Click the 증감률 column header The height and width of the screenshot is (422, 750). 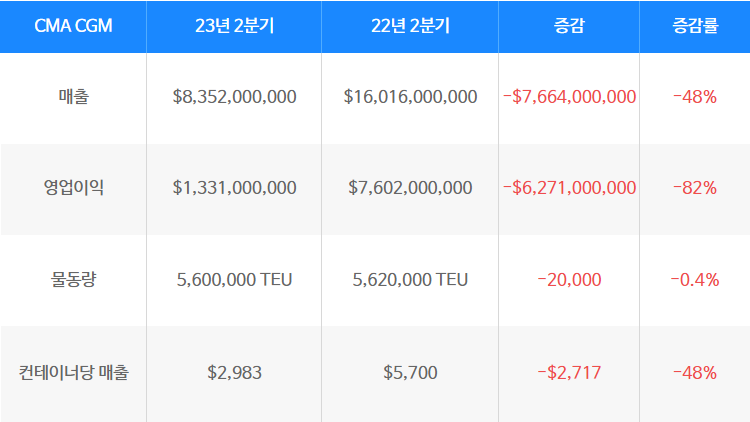[x=695, y=26]
